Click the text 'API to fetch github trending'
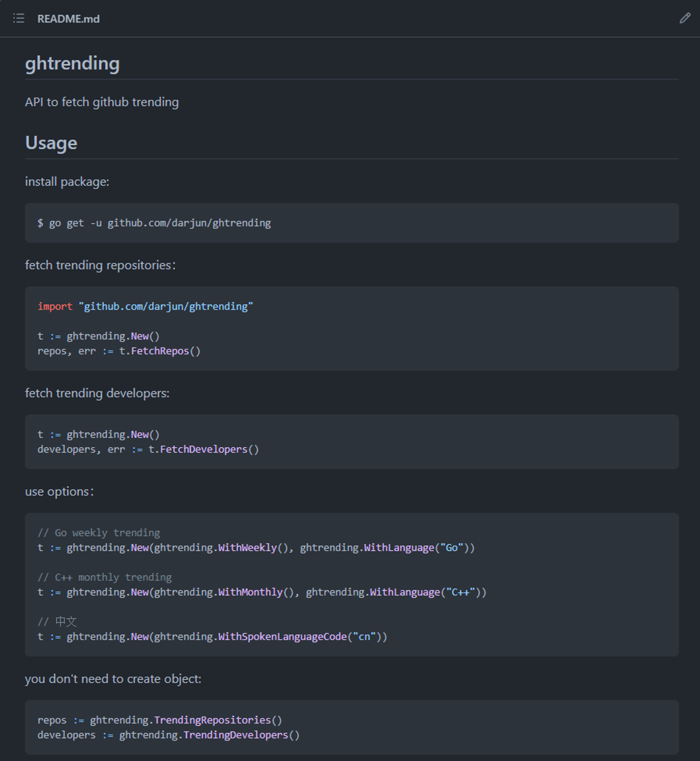 [102, 102]
